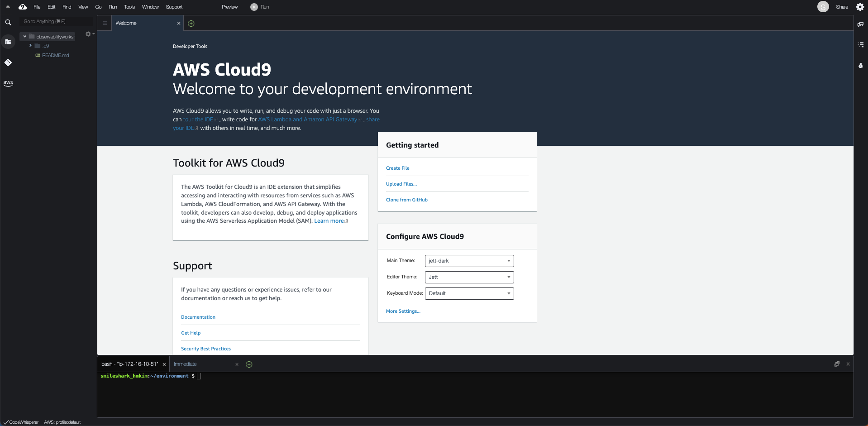Click the Run play icon button

click(x=254, y=7)
